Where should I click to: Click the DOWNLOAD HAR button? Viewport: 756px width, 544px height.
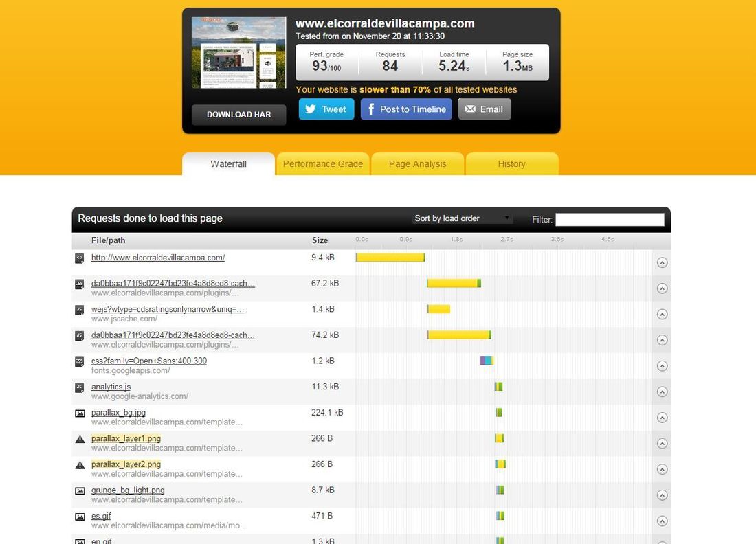tap(238, 115)
